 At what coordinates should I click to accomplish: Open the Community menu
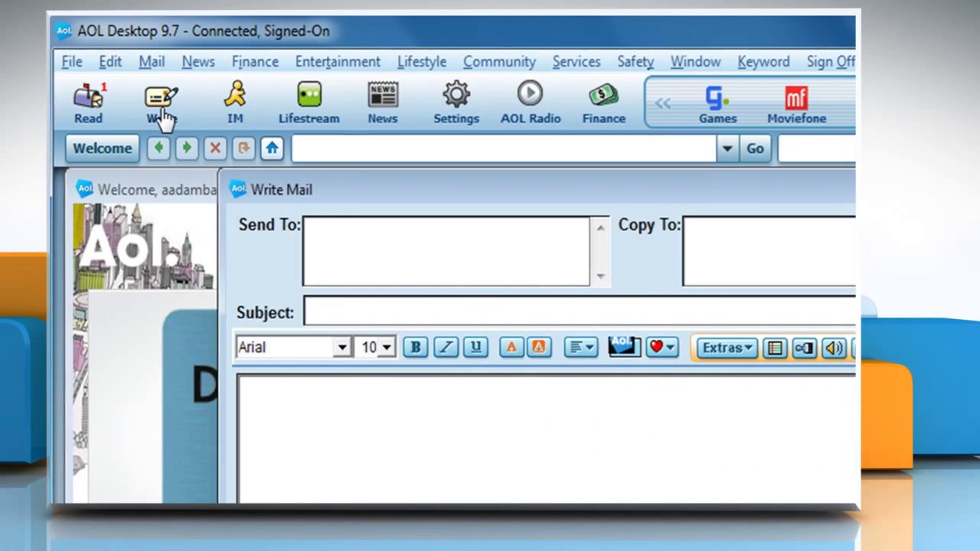499,62
